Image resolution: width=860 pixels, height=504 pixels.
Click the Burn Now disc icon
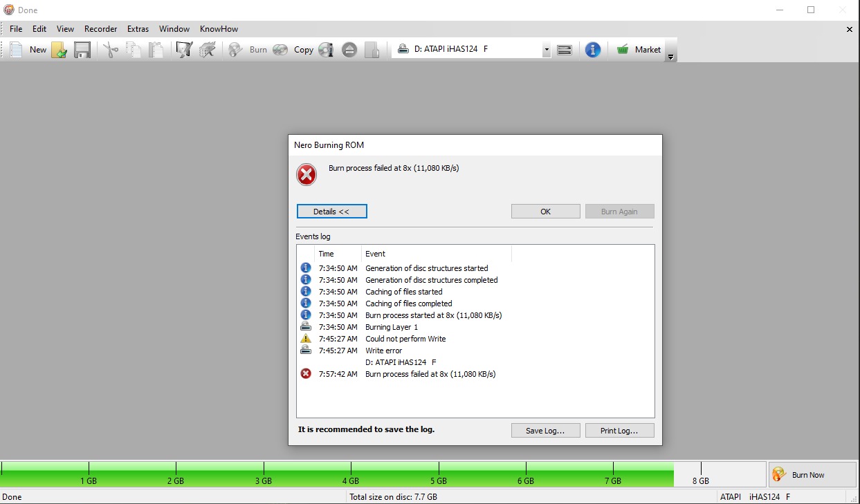coord(780,474)
